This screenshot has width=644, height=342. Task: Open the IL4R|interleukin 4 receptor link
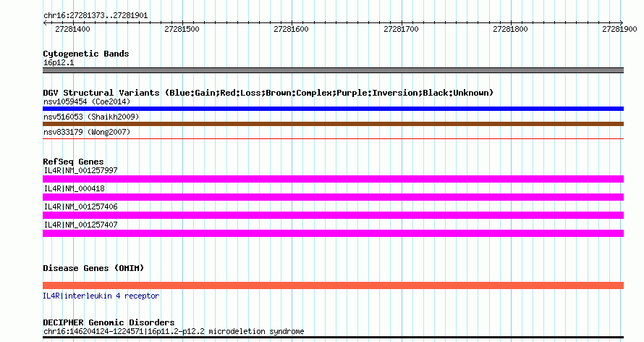point(101,296)
